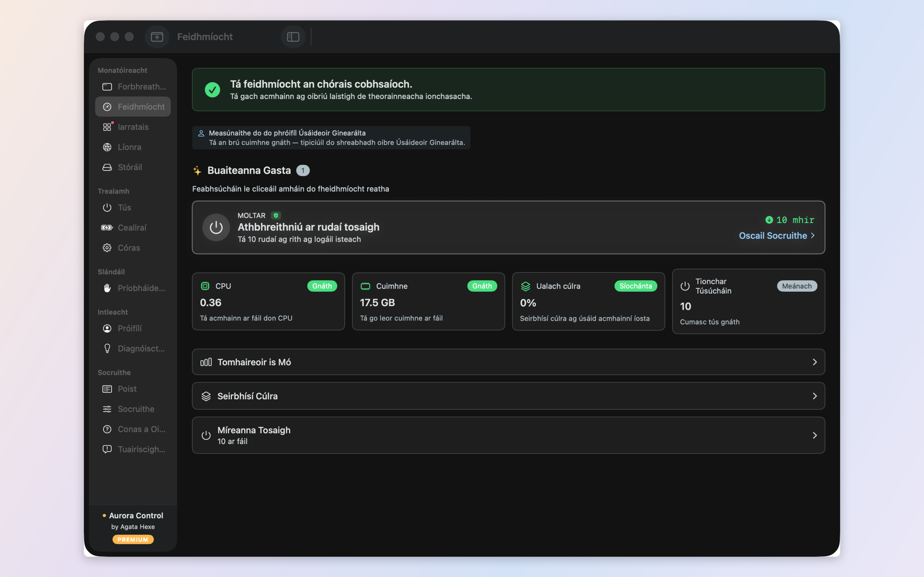Open Stóráil storage drive icon
924x577 pixels.
pyautogui.click(x=107, y=167)
